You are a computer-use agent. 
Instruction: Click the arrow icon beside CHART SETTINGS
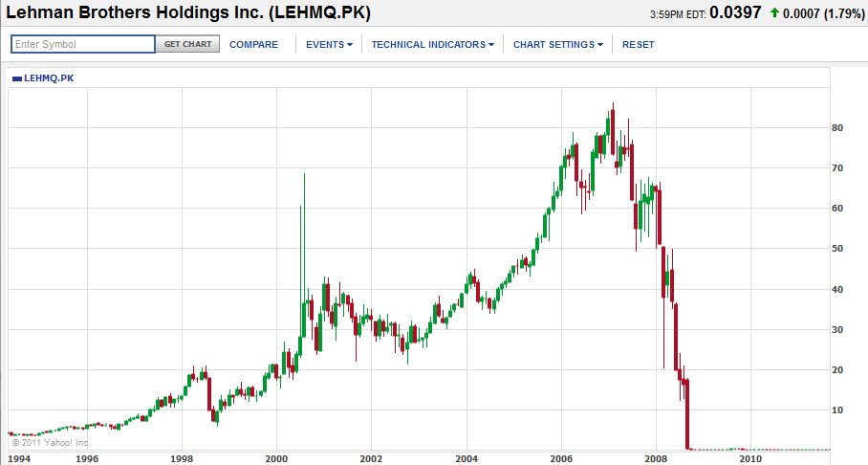(x=600, y=45)
